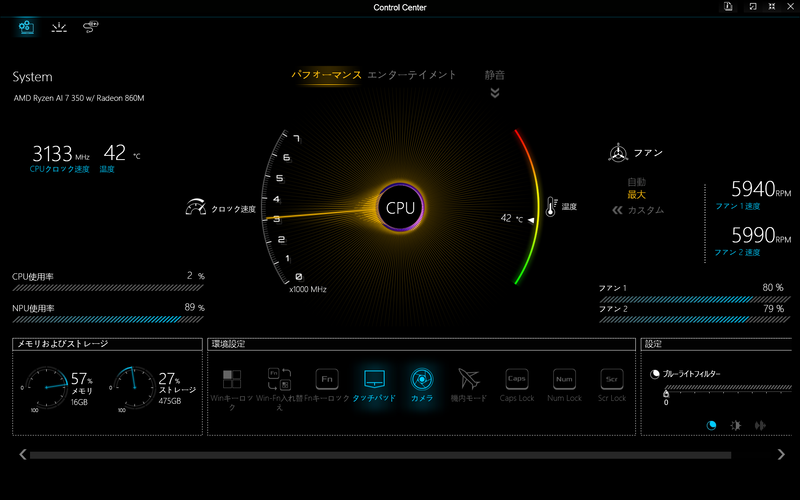Click the full-screen window button
The height and width of the screenshot is (500, 800).
(772, 7)
